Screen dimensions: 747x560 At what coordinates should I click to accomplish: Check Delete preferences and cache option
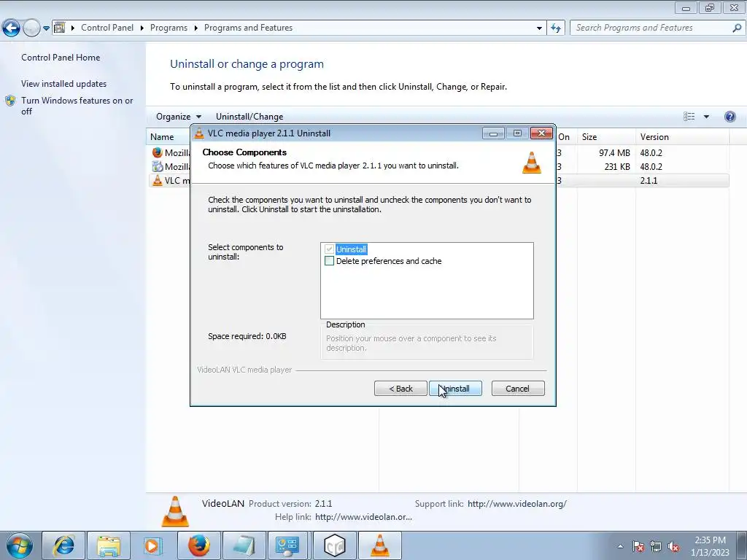[x=329, y=261]
